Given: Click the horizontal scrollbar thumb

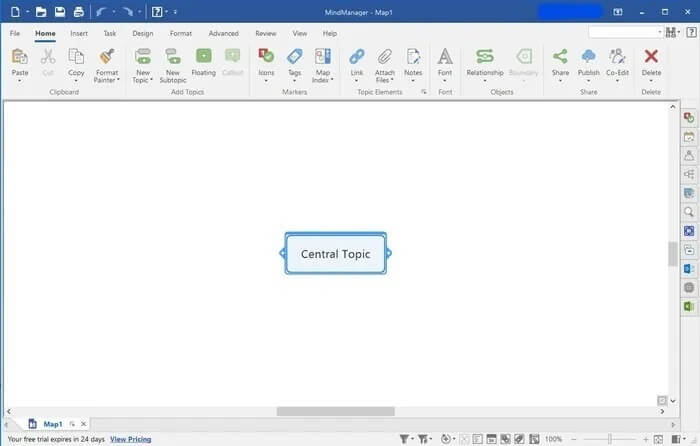Looking at the screenshot, I should point(336,411).
